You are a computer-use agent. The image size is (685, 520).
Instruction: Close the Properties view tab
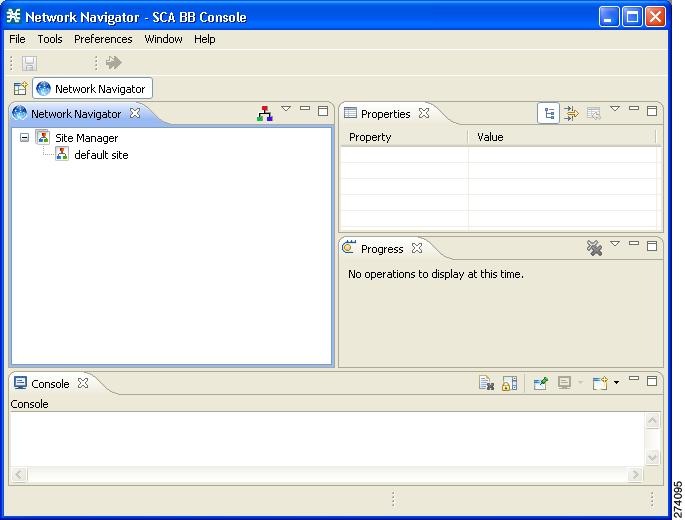point(424,113)
